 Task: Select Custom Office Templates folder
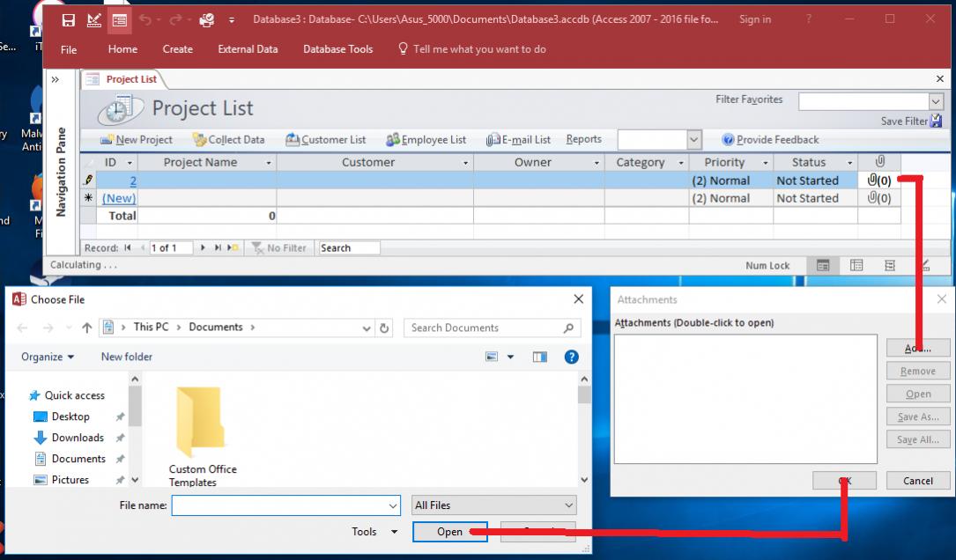coord(202,437)
